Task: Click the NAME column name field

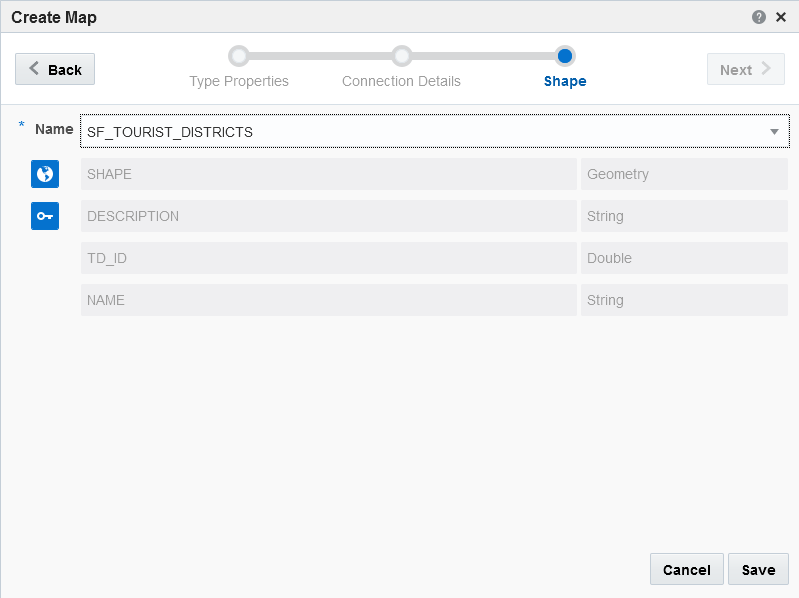Action: (x=328, y=300)
